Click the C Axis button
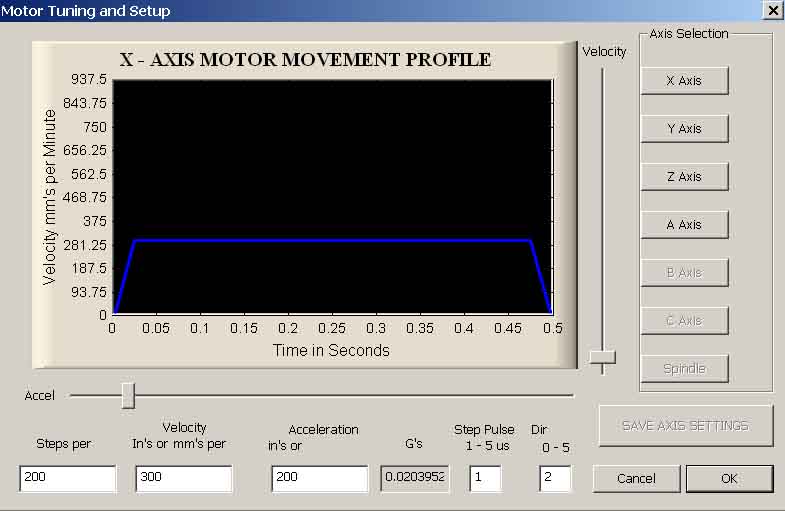 (684, 321)
